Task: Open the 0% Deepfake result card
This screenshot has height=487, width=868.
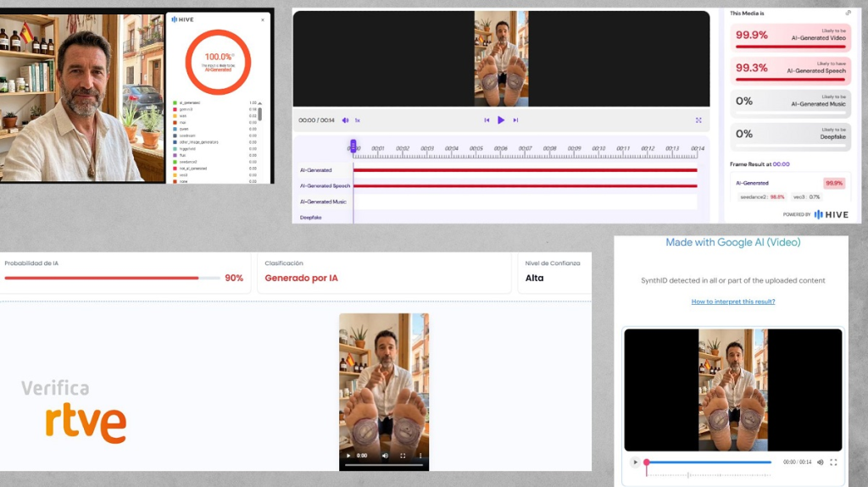Action: [x=791, y=136]
